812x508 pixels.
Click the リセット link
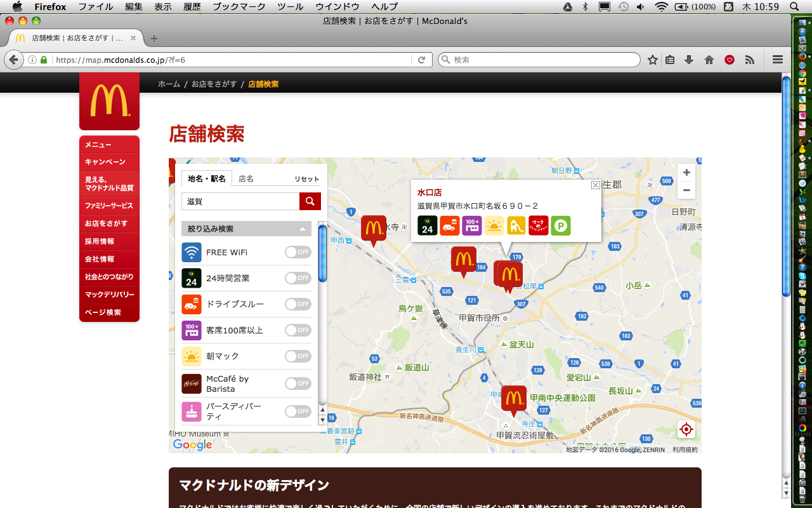click(x=307, y=179)
